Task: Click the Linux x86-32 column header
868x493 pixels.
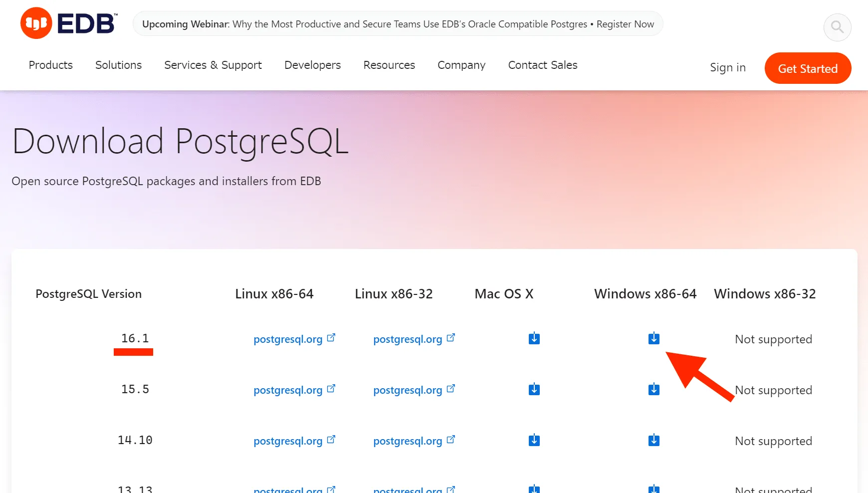Action: [394, 294]
